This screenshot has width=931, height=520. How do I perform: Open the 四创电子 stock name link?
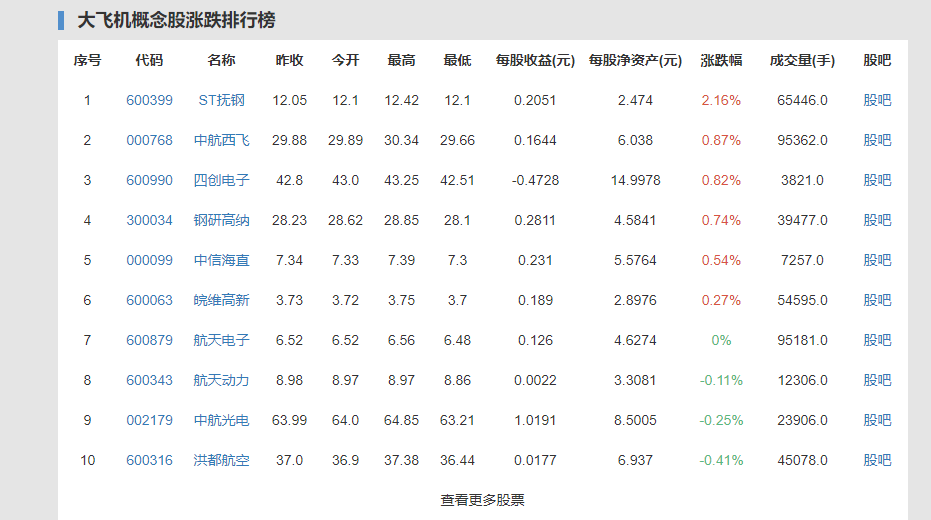(221, 180)
